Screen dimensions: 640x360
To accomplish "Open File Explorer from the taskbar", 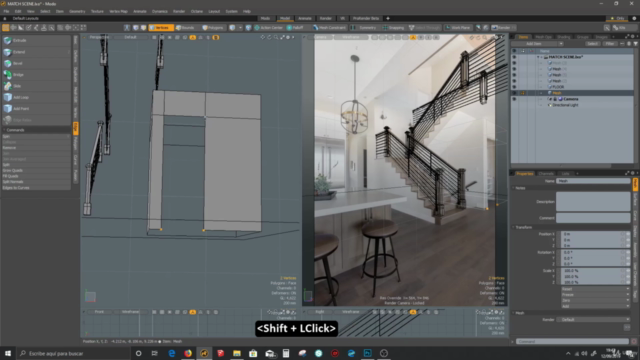I will click(237, 353).
